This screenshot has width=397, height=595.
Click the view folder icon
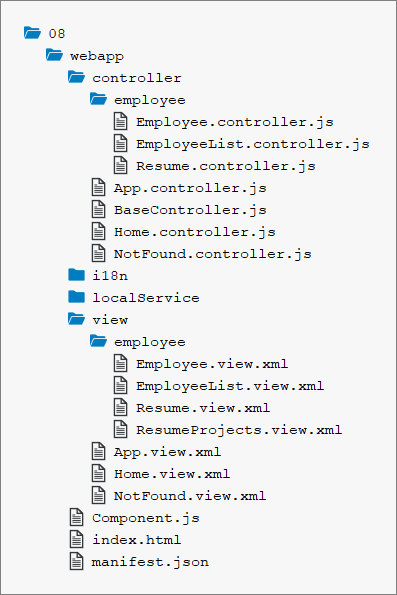pos(76,319)
